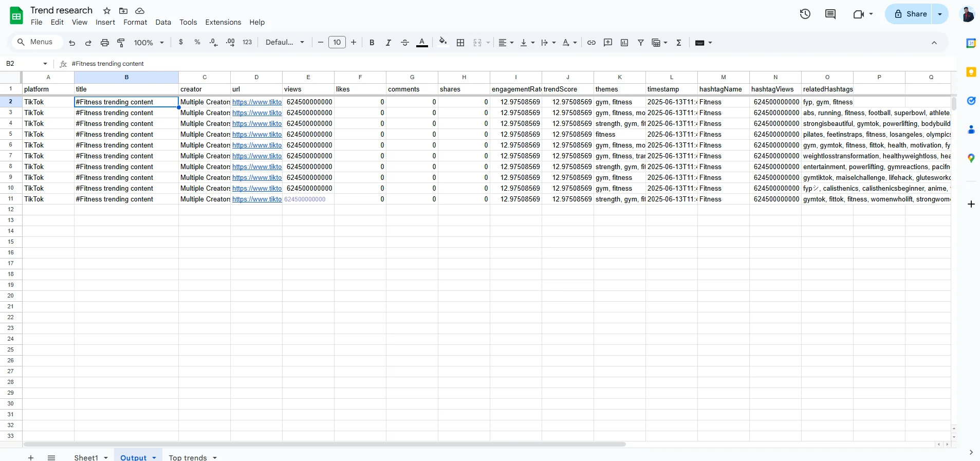Open the Extensions menu
The width and height of the screenshot is (980, 461).
coord(223,22)
